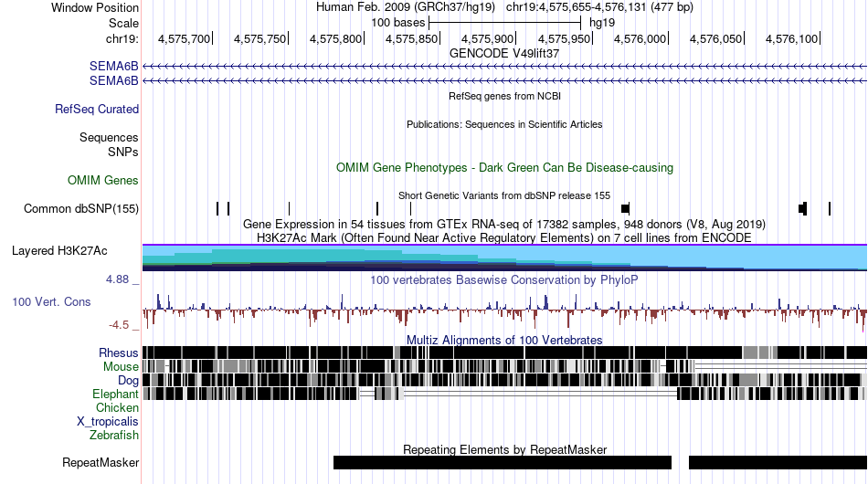The height and width of the screenshot is (484, 868).
Task: Click the Dog alignment label
Action: point(128,381)
